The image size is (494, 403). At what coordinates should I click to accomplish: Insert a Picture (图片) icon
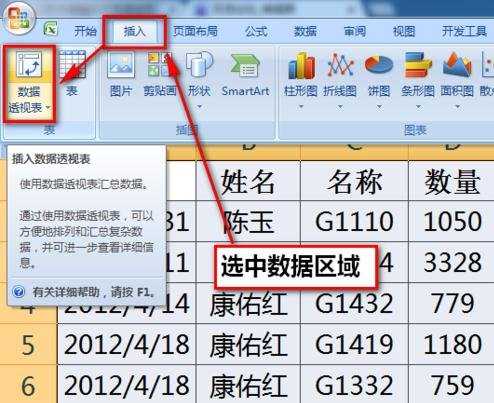click(121, 64)
